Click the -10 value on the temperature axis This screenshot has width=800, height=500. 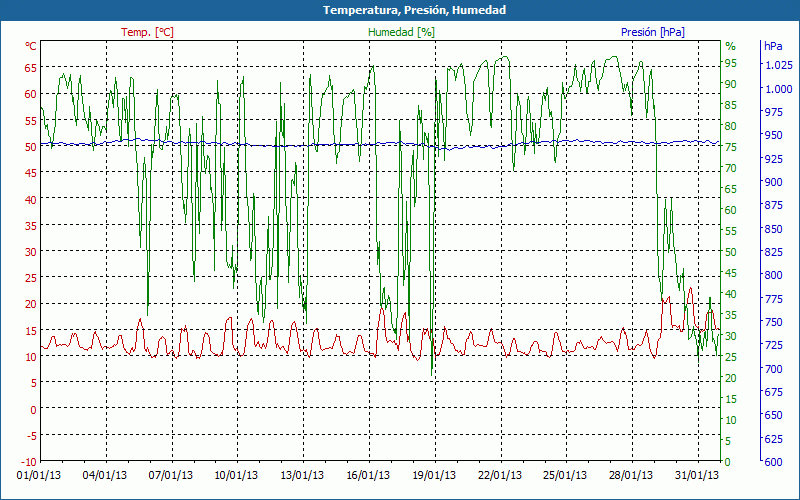coord(29,462)
